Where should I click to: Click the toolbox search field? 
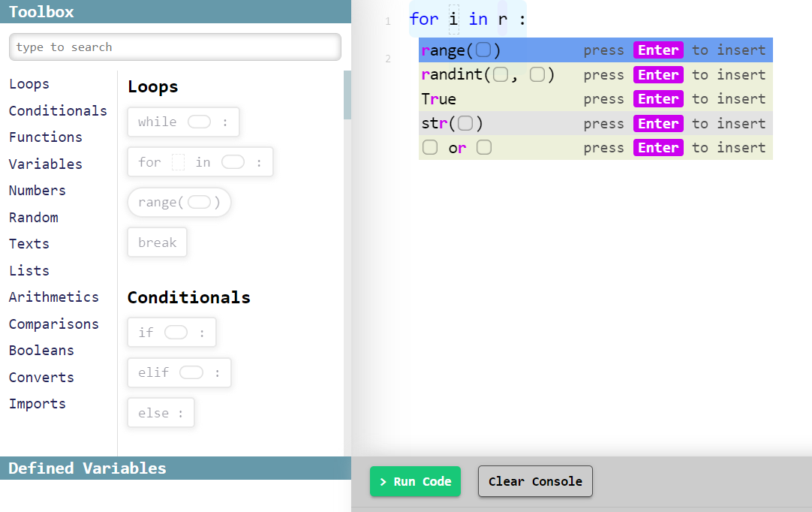click(x=174, y=47)
